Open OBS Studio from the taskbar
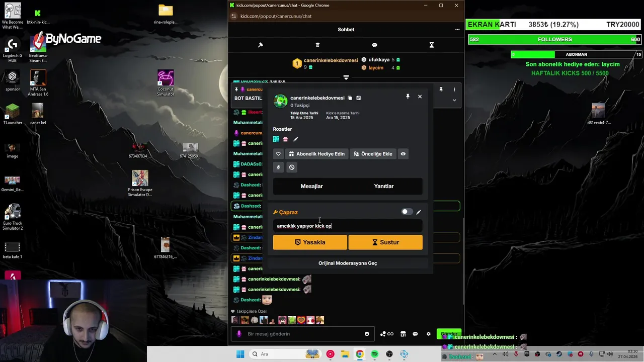644x362 pixels. click(x=389, y=354)
